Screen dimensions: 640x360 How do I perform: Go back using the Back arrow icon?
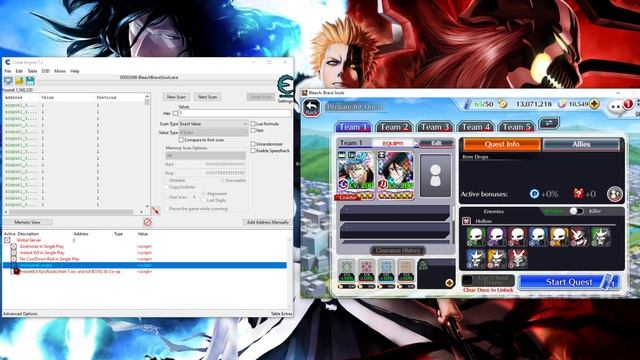pyautogui.click(x=312, y=108)
